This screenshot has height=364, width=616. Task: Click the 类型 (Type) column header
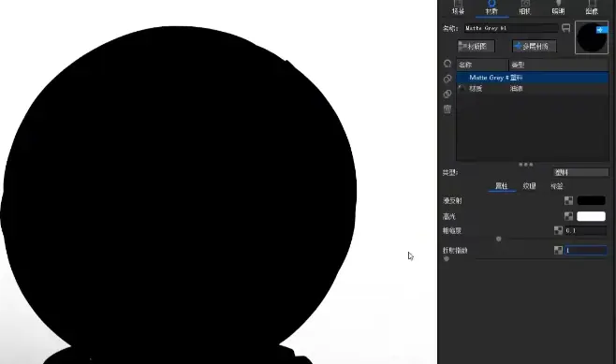click(559, 65)
